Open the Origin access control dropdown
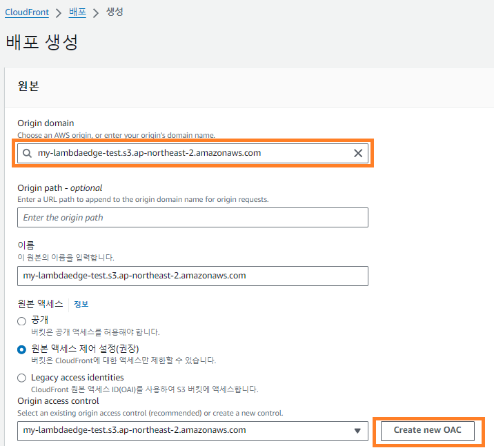 click(192, 431)
